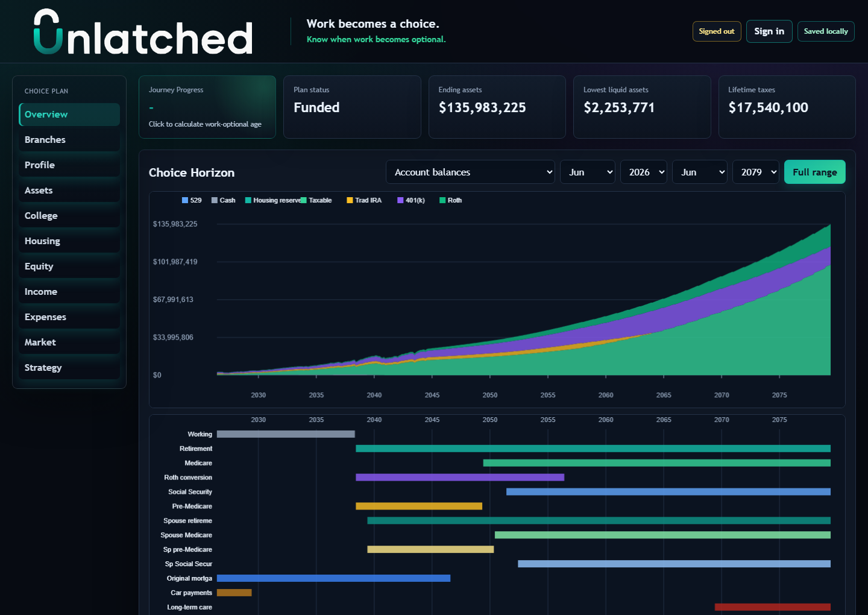Click the Unlatched logo
The height and width of the screenshot is (615, 868).
[x=143, y=32]
